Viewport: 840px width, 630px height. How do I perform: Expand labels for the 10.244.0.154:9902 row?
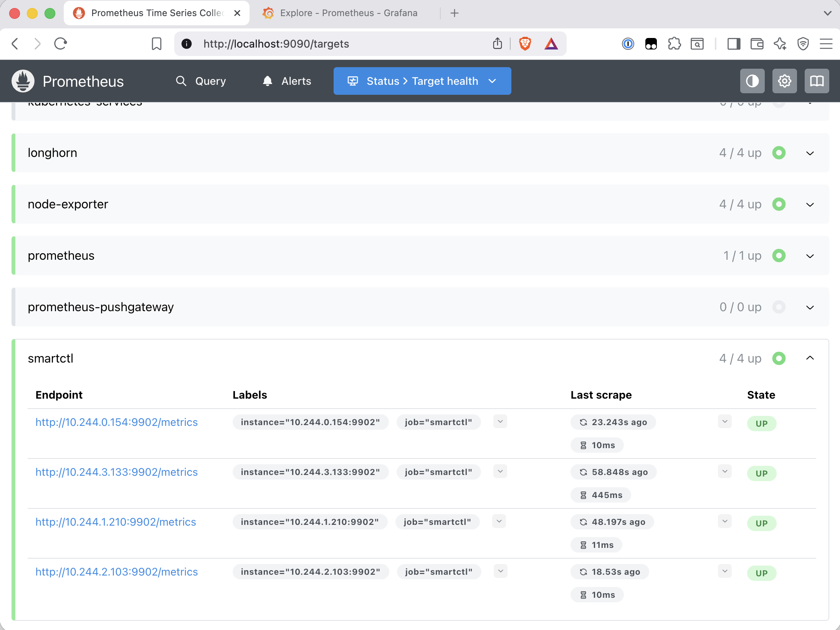pyautogui.click(x=500, y=422)
